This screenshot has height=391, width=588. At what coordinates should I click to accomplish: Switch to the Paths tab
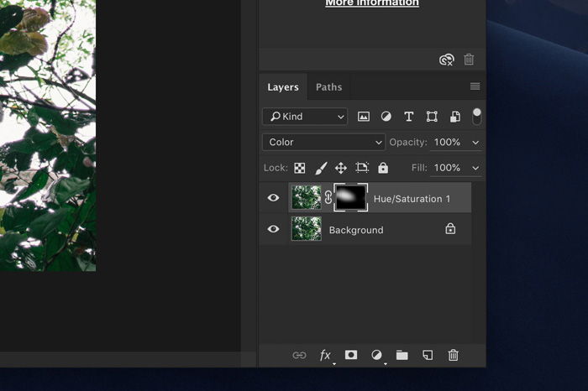328,87
